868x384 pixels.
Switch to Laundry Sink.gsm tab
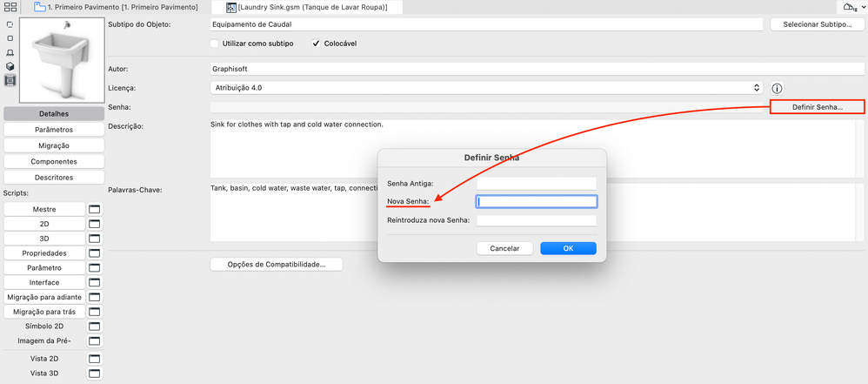[x=307, y=7]
